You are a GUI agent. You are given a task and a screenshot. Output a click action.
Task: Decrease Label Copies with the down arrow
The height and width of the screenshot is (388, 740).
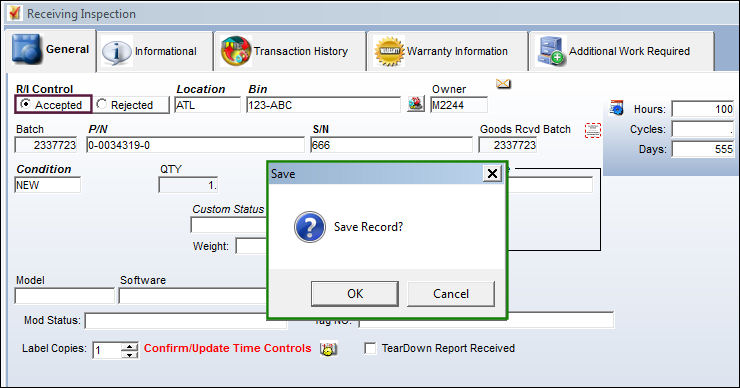(129, 354)
